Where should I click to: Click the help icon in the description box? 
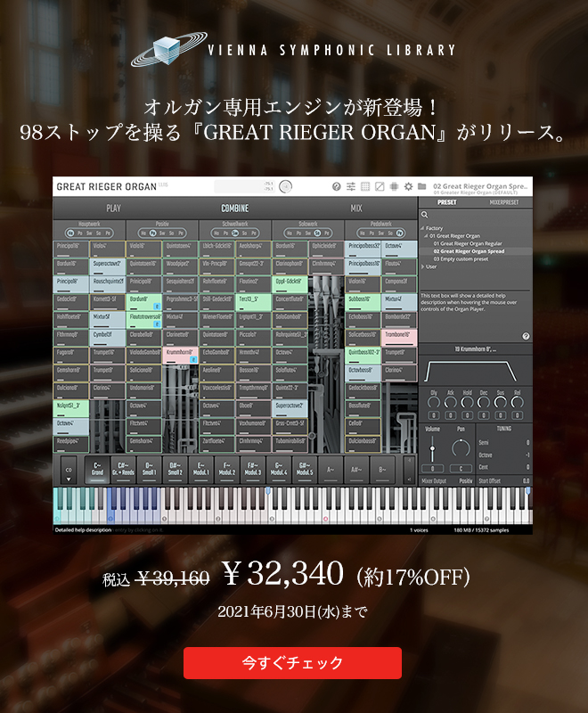[526, 336]
